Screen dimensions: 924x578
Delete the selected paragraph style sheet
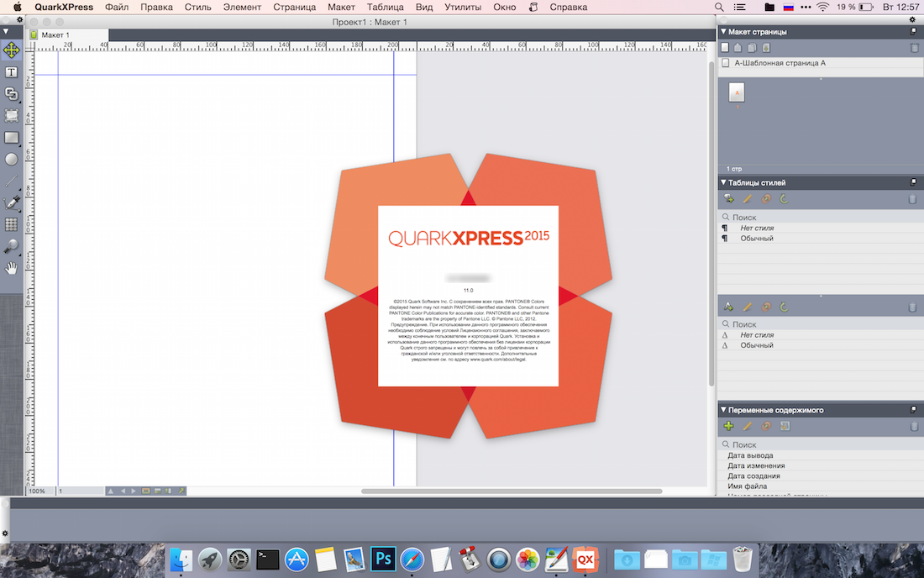(912, 199)
